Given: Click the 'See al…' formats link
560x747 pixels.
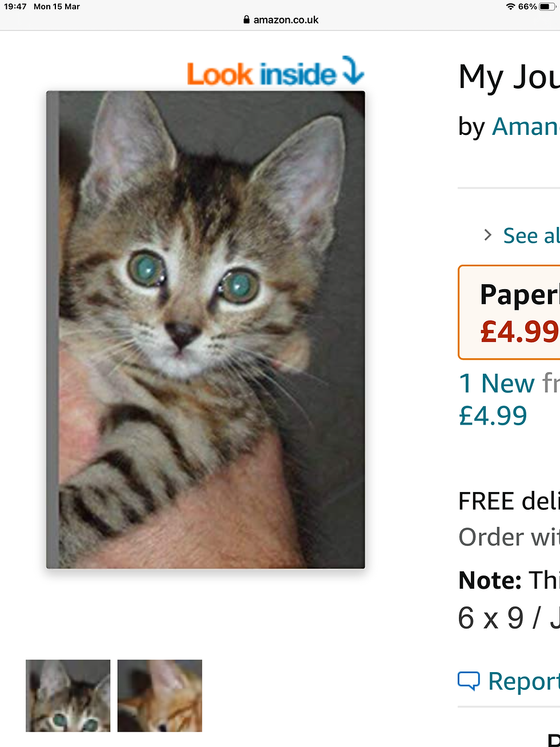Looking at the screenshot, I should [530, 235].
